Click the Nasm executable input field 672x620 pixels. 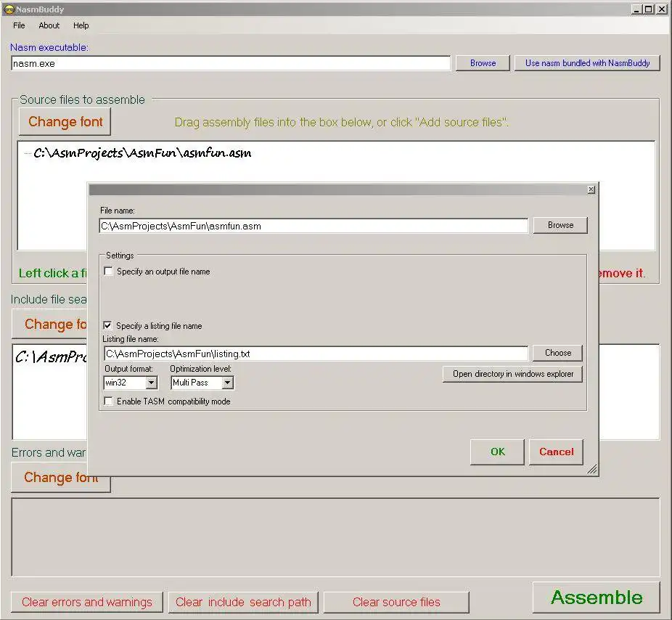point(231,63)
